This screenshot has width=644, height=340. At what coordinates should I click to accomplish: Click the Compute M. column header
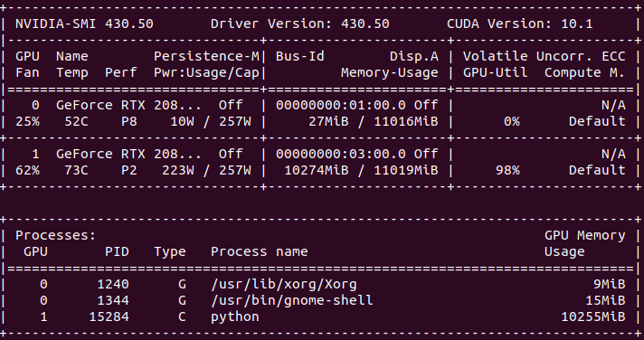tap(585, 72)
